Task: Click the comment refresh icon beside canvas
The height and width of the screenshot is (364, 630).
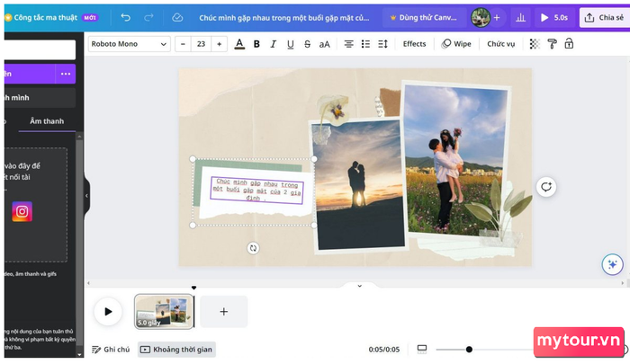Action: (x=546, y=187)
